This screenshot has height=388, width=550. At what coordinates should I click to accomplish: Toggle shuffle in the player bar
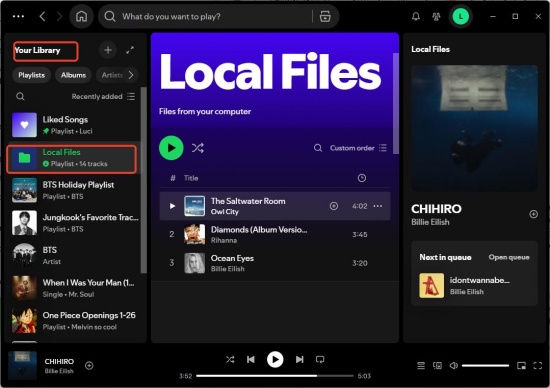230,359
